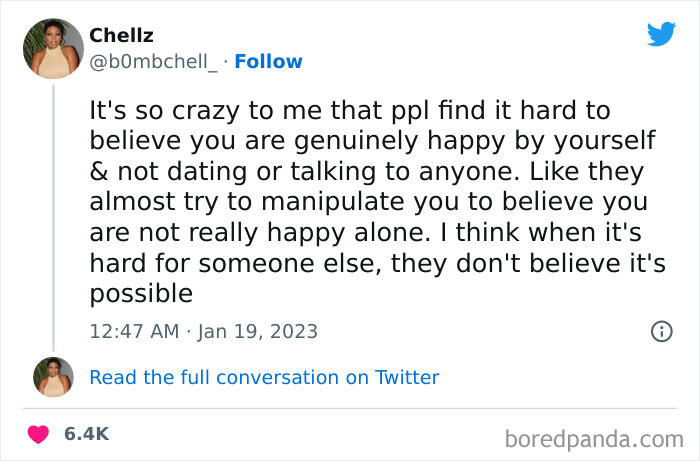Click the Jan 19, 2023 date
Viewport: 700px width, 461px height.
coord(260,330)
